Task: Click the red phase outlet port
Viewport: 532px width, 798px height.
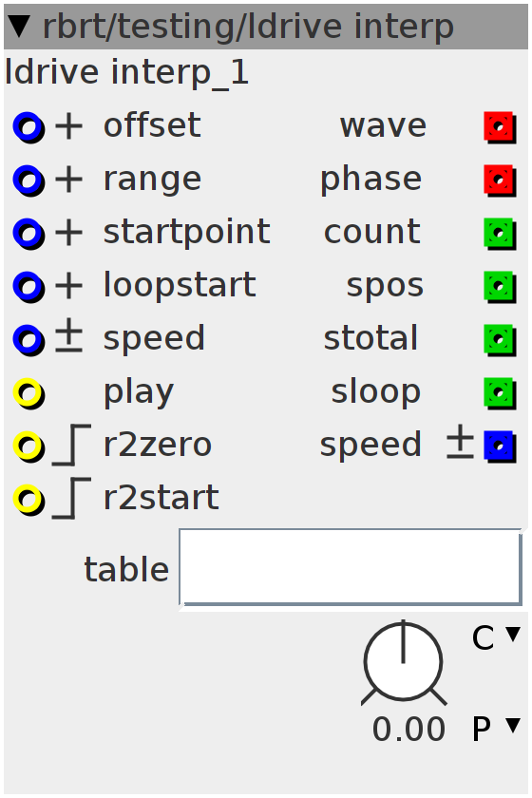Action: pyautogui.click(x=500, y=180)
